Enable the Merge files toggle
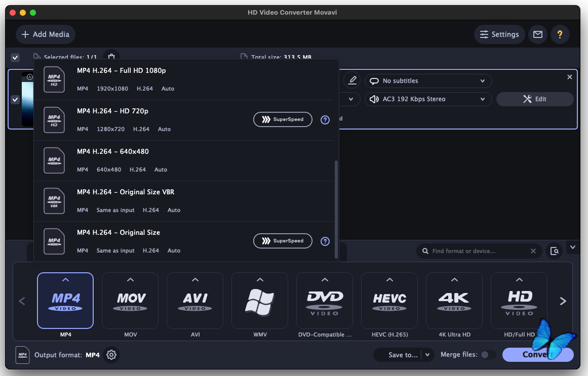 [488, 355]
